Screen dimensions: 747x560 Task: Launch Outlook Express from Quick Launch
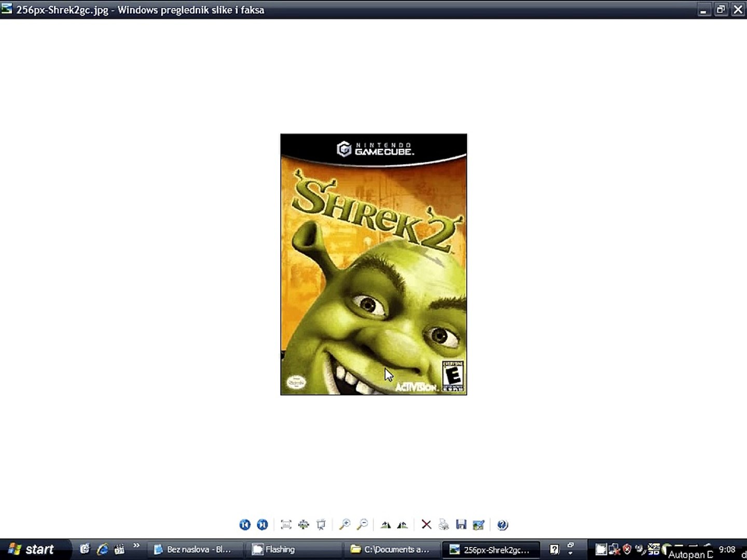(85, 549)
